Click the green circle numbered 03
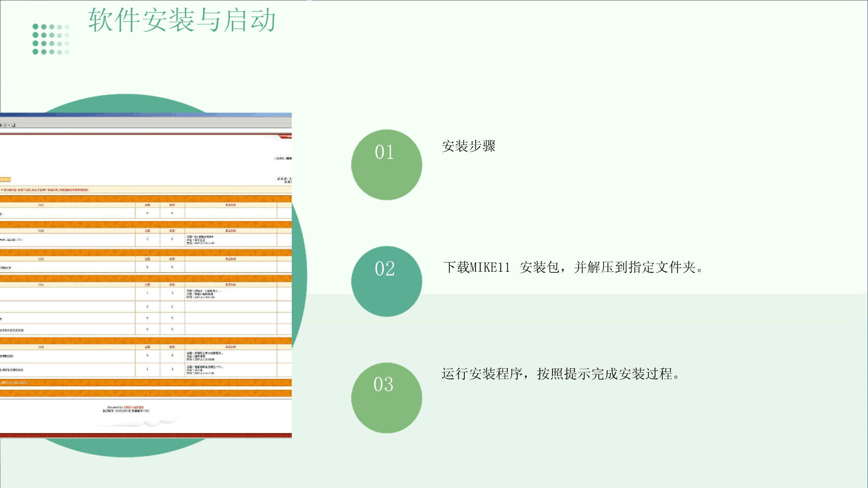The width and height of the screenshot is (868, 488). coord(387,398)
